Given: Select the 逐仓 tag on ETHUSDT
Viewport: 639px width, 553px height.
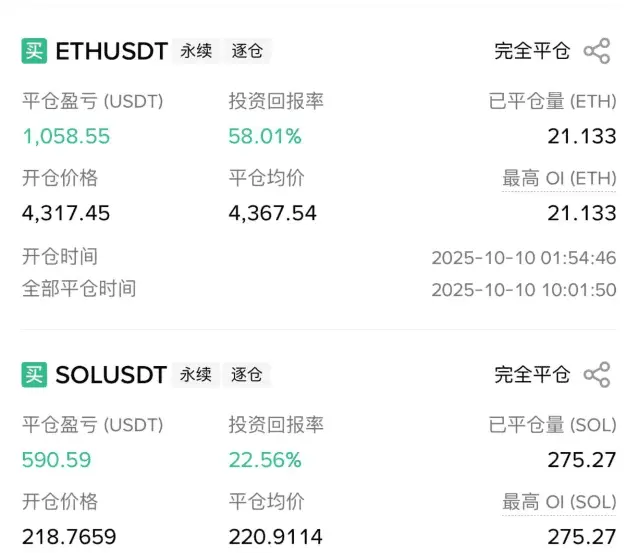Looking at the screenshot, I should coord(247,51).
